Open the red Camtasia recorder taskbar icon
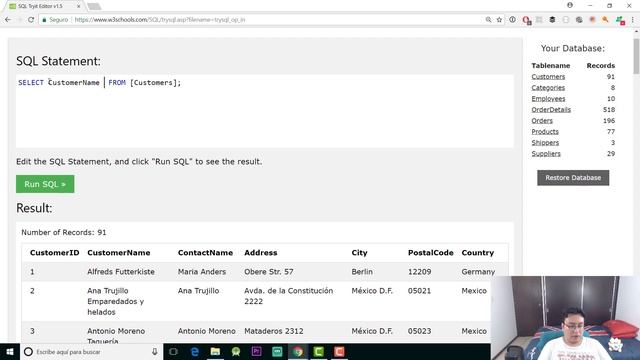This screenshot has height=360, width=640. 339,351
